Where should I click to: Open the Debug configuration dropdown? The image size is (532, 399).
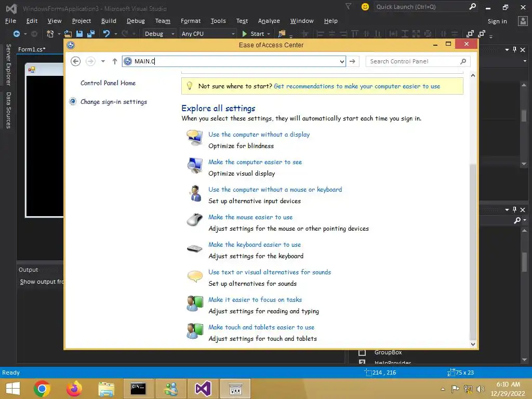(159, 34)
